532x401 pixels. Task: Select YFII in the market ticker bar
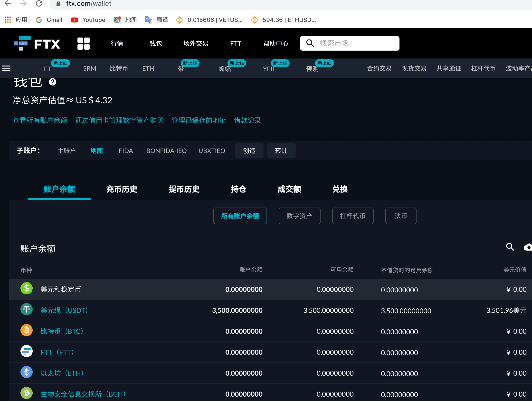(268, 69)
